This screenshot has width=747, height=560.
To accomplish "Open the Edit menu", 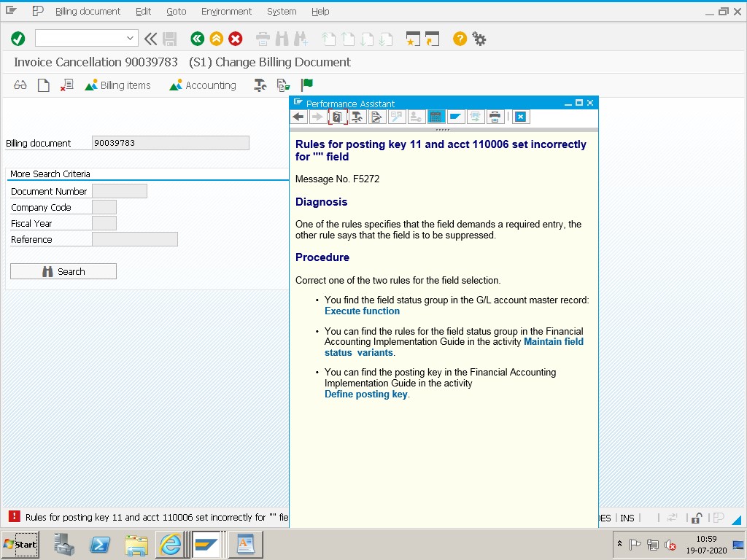I will [143, 12].
